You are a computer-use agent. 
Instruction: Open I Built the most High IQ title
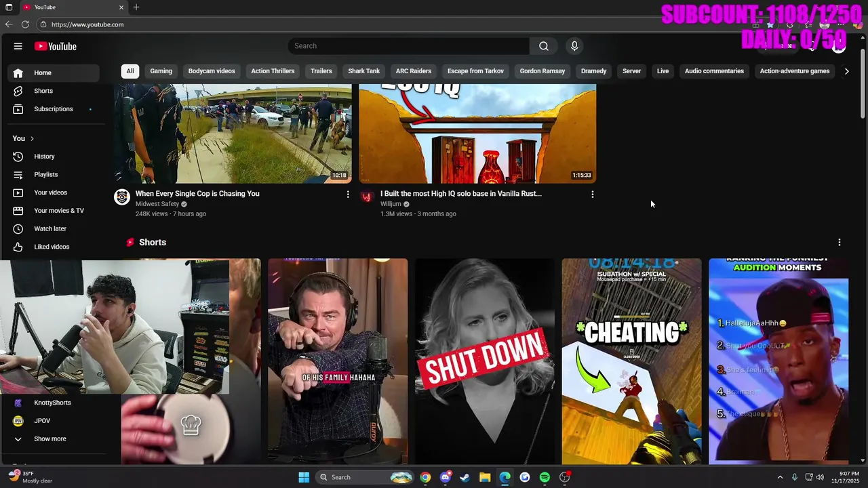click(x=461, y=194)
